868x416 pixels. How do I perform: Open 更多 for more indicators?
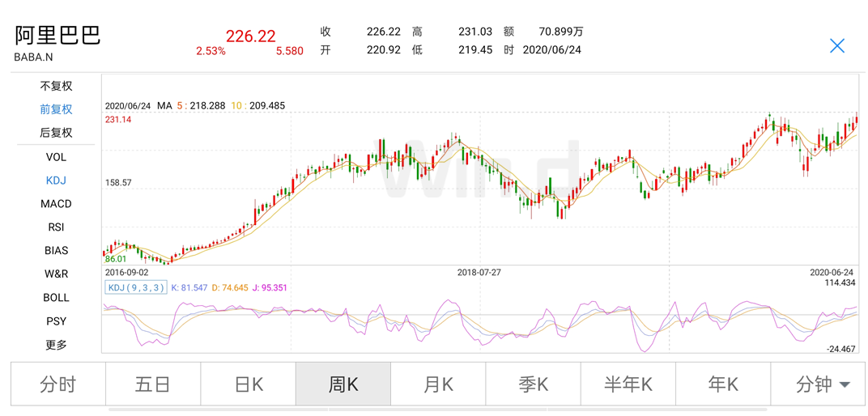click(56, 345)
